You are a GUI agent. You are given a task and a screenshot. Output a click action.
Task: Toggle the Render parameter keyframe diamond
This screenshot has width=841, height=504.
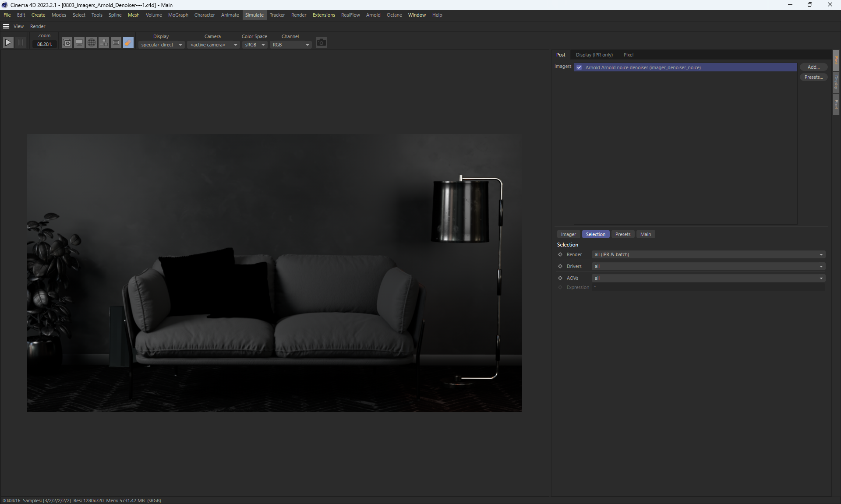pos(560,254)
